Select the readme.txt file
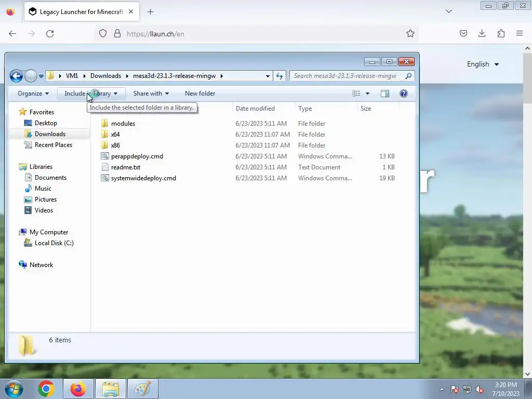 coord(126,167)
